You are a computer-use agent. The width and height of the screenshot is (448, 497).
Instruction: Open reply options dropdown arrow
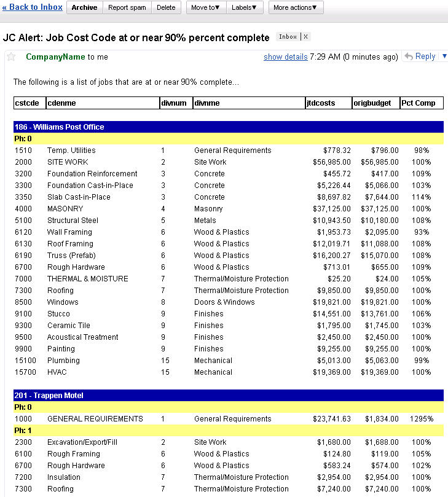coord(444,57)
